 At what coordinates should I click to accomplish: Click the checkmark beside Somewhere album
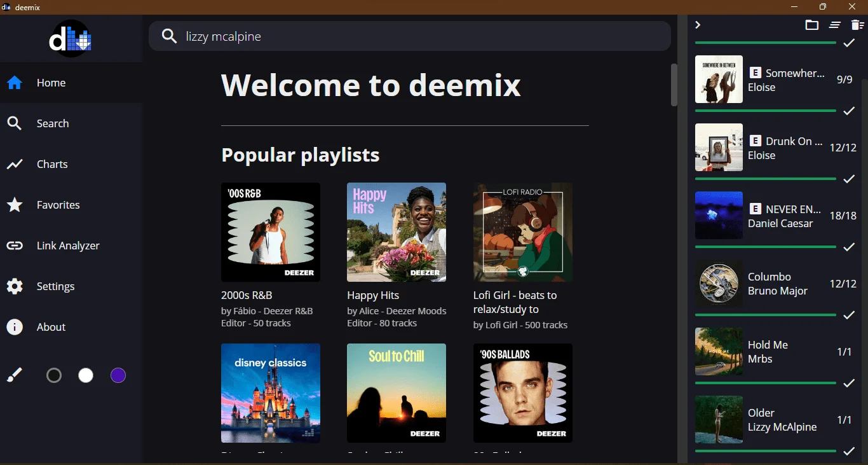(x=849, y=111)
